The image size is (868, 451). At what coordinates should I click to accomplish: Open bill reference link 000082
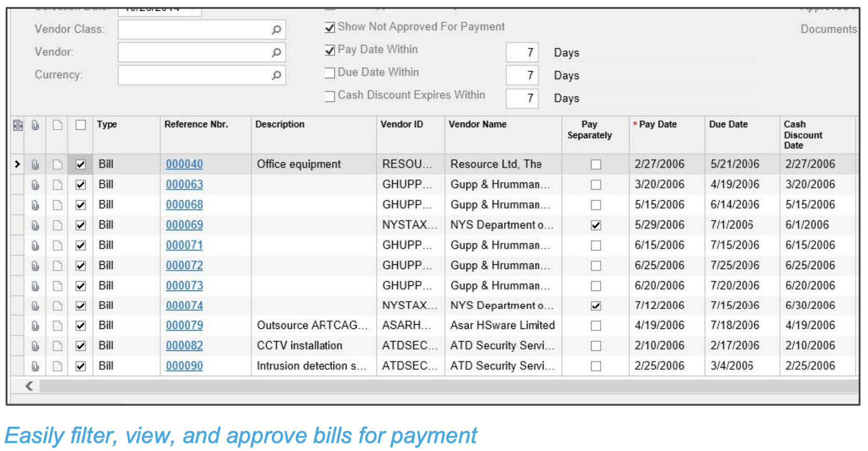[184, 346]
